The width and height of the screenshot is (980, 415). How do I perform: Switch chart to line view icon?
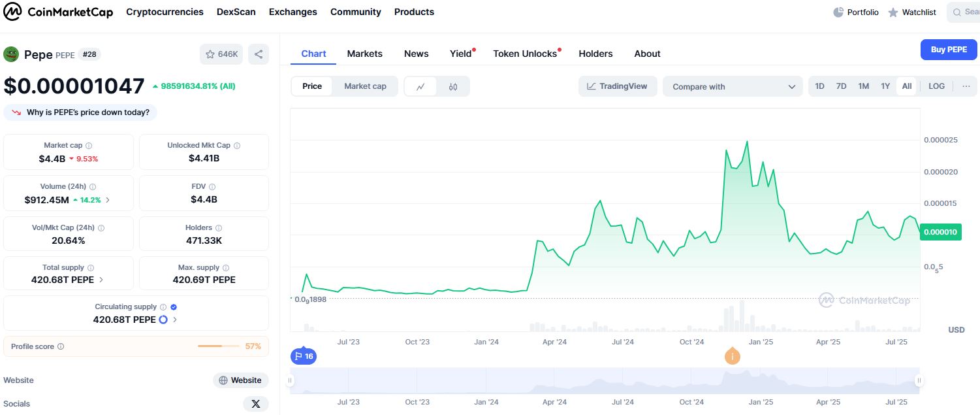click(x=421, y=86)
